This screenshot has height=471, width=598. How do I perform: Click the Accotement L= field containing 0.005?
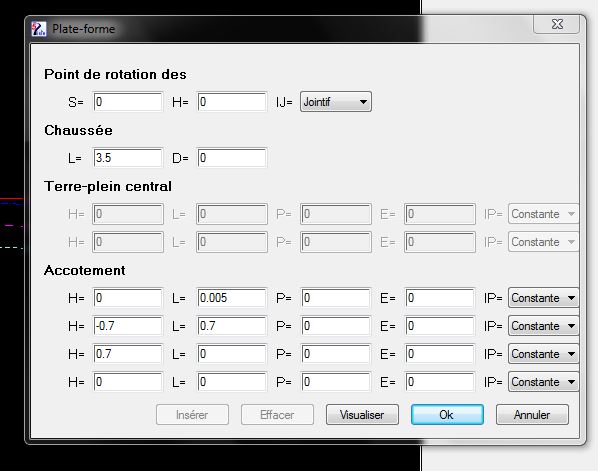[x=232, y=298]
